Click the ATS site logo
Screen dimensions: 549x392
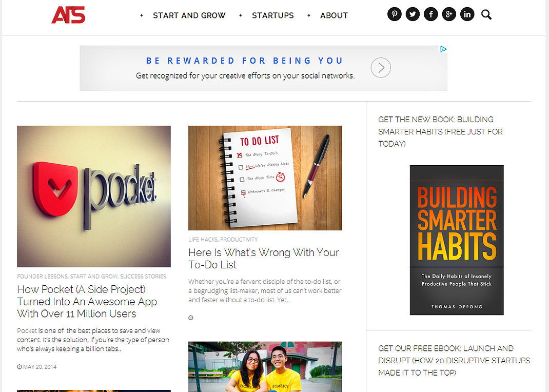68,15
